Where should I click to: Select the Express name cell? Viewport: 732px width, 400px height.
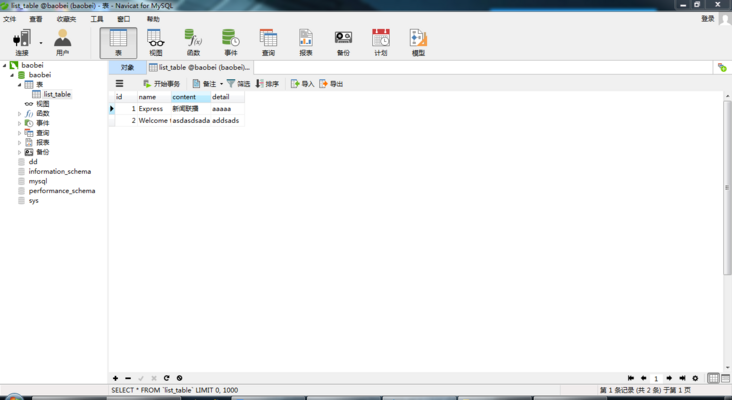[154, 109]
